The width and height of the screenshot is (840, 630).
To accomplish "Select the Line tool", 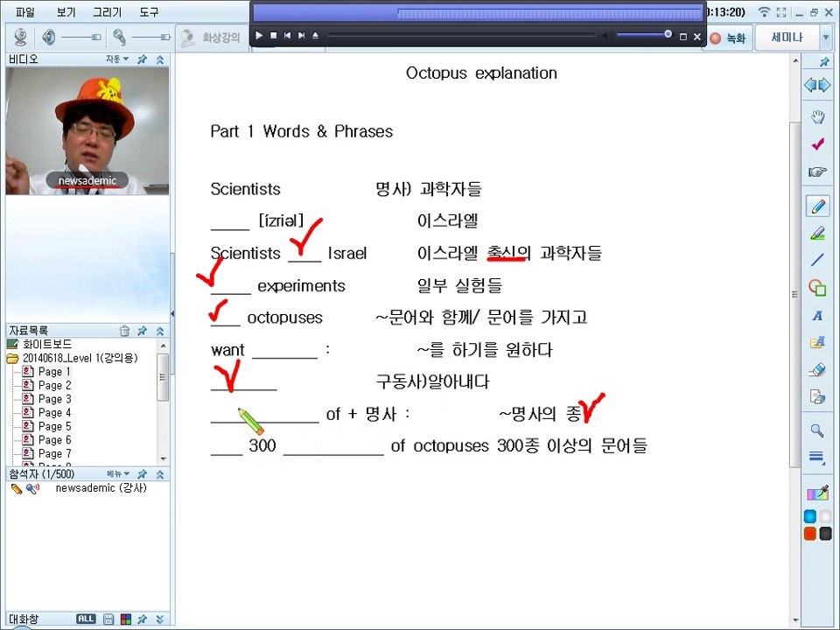I will [817, 261].
